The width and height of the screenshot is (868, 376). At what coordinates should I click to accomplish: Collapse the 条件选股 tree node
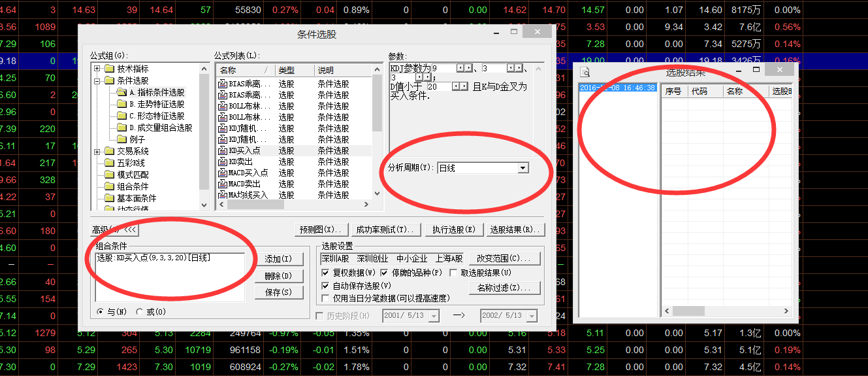[97, 80]
